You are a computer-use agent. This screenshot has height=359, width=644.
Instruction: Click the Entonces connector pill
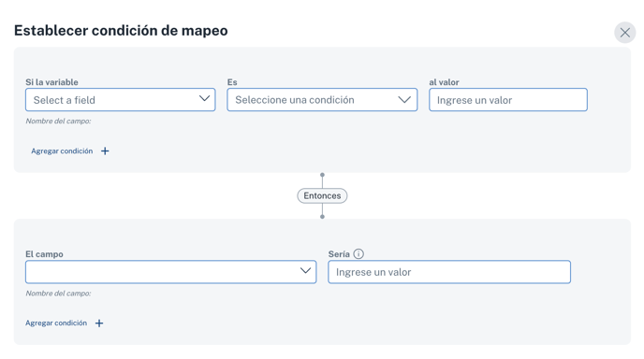click(322, 195)
